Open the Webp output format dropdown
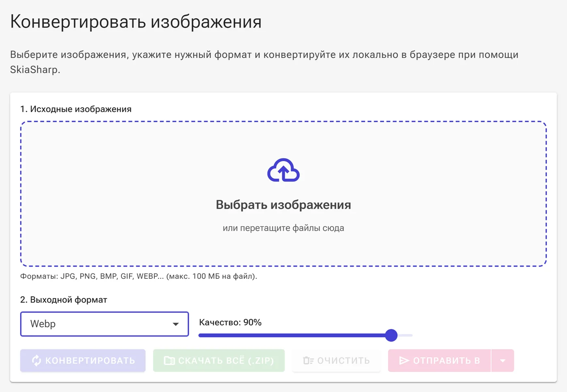 click(104, 324)
